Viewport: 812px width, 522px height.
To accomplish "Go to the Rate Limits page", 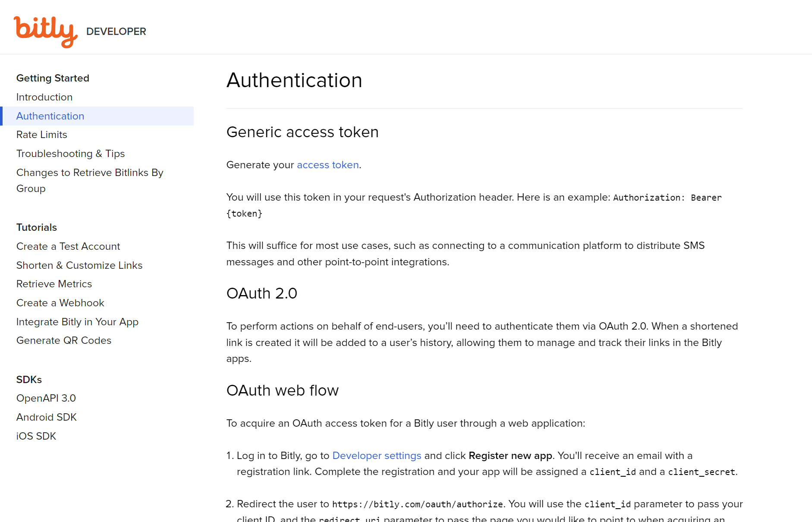I will pyautogui.click(x=42, y=135).
